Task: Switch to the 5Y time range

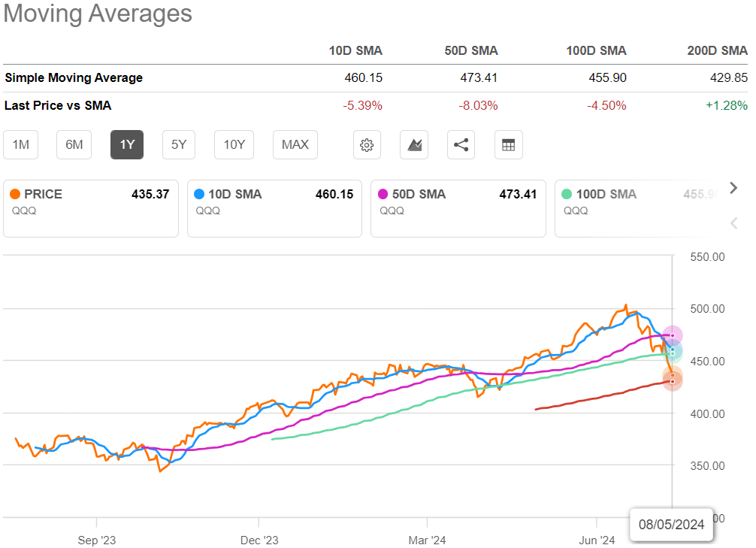Action: 180,145
